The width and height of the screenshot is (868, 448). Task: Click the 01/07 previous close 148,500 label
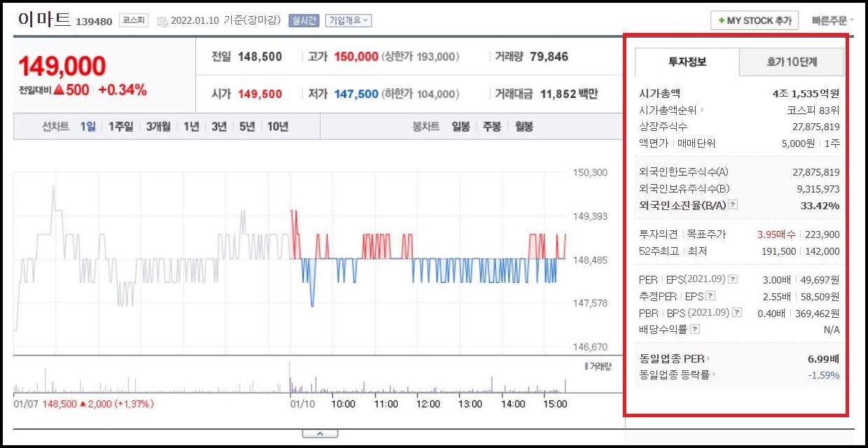(x=59, y=404)
